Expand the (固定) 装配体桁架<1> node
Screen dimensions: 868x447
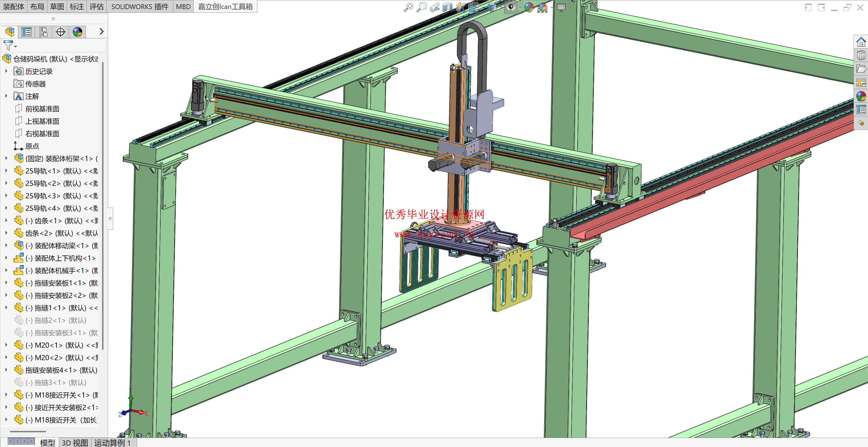click(6, 158)
